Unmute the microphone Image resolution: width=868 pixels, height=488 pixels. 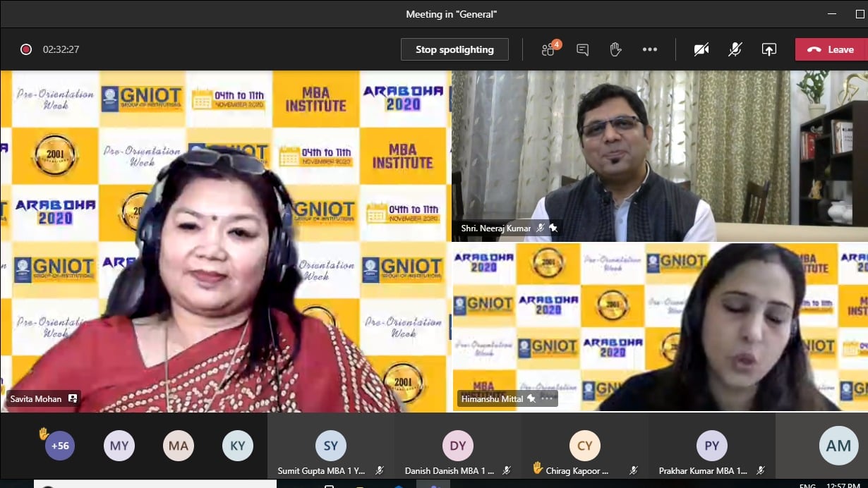[735, 49]
